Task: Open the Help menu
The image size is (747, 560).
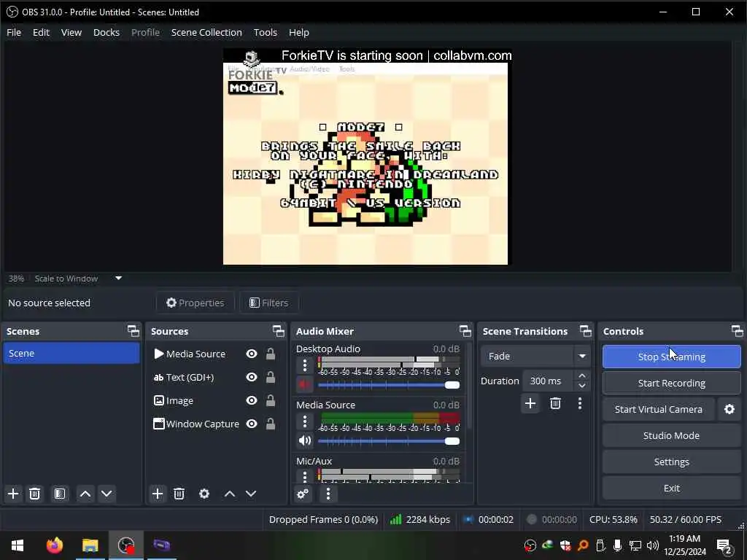Action: (x=298, y=32)
